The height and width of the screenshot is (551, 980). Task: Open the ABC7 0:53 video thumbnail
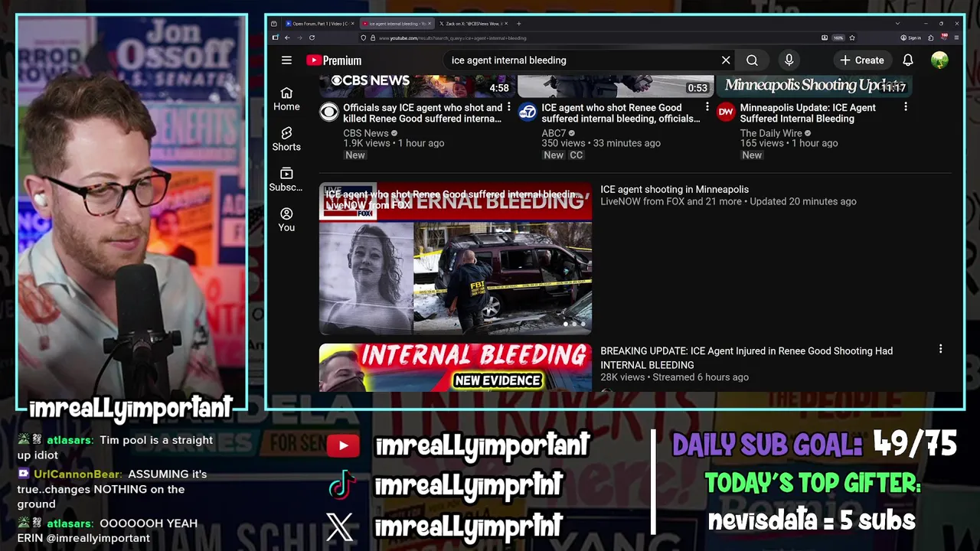click(616, 86)
